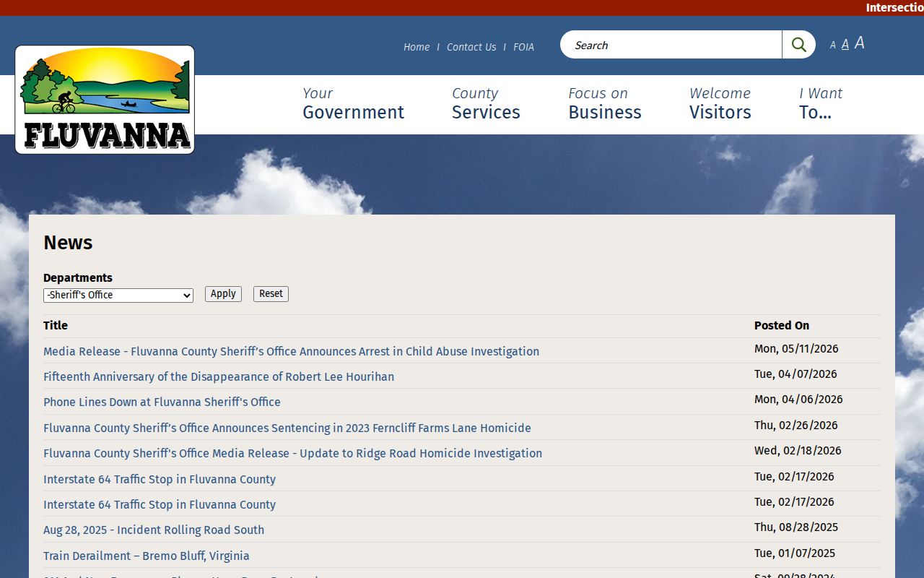
Task: Select the small text size A
Action: pos(832,46)
